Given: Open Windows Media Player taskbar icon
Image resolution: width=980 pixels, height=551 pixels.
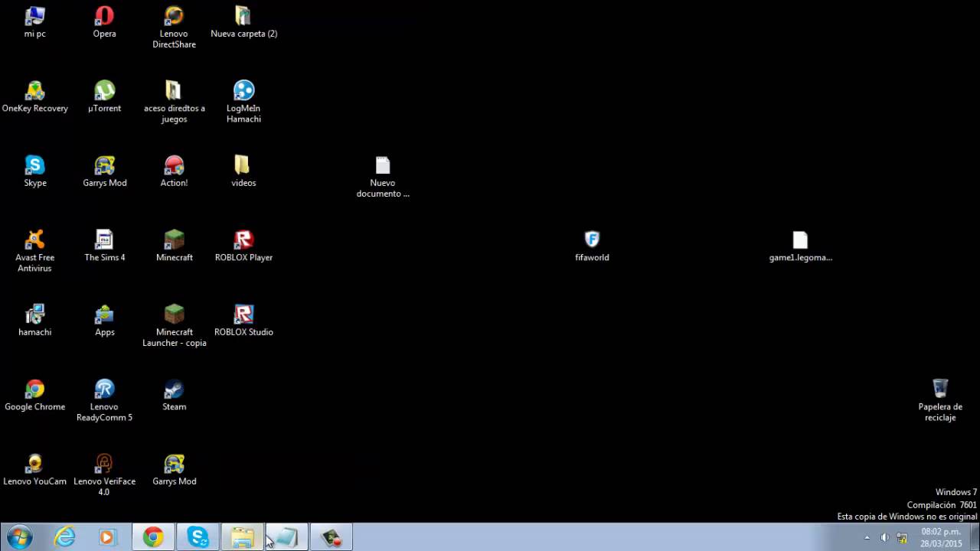Looking at the screenshot, I should [106, 537].
